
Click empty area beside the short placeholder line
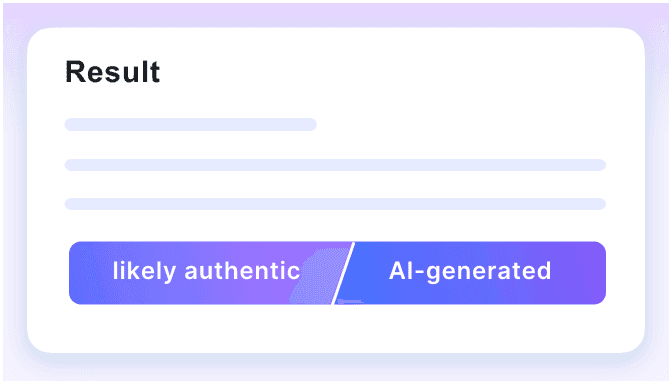tap(461, 124)
